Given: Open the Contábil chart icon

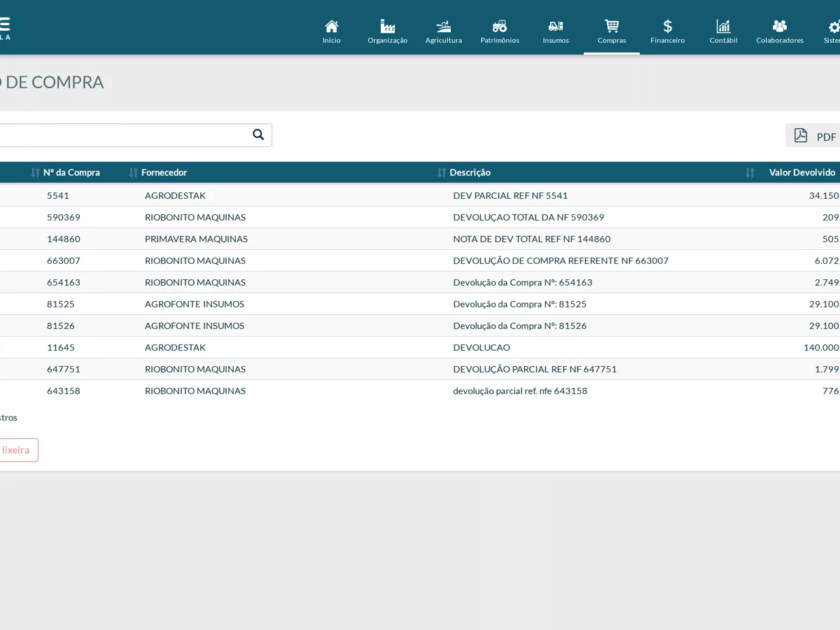Looking at the screenshot, I should tap(724, 27).
